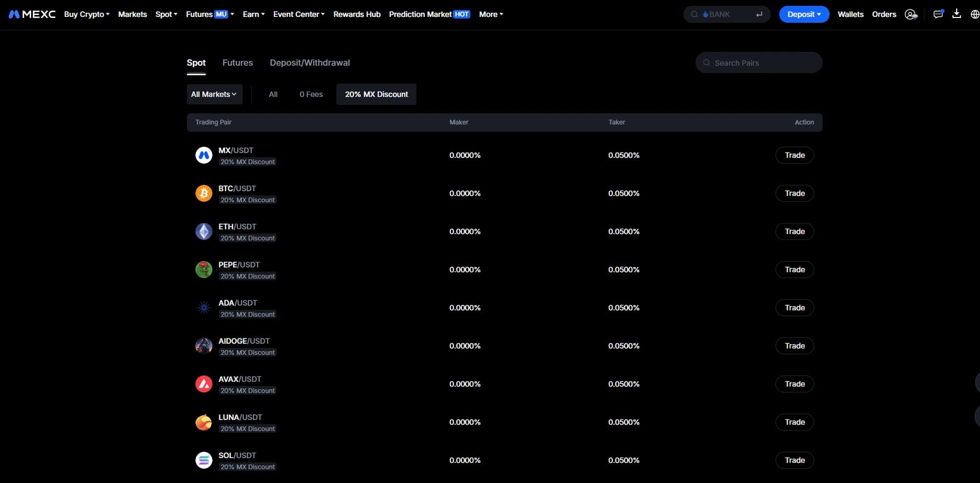
Task: Click the ETH/USDT taker fee 0.0500%
Action: point(624,231)
